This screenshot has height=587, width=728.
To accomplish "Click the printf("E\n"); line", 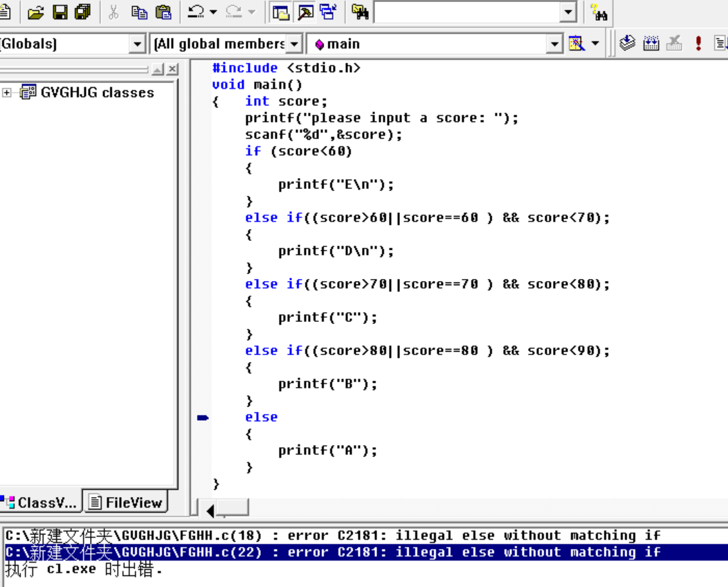I will click(x=336, y=184).
